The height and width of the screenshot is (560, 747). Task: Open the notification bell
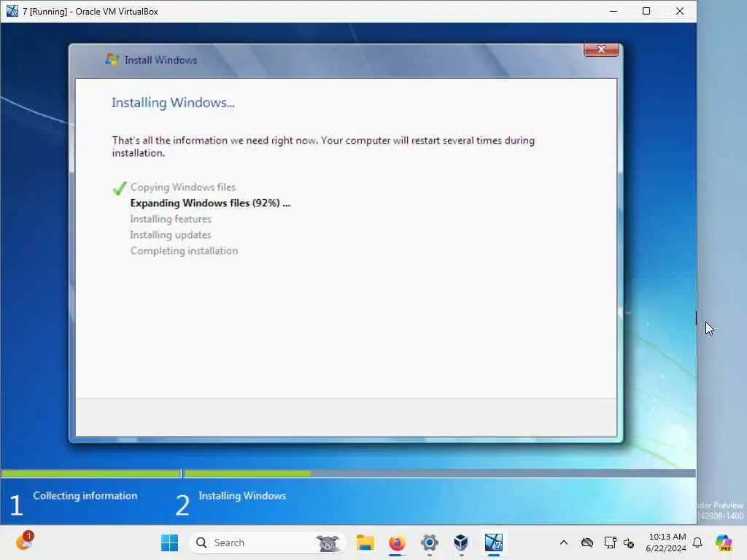697,542
